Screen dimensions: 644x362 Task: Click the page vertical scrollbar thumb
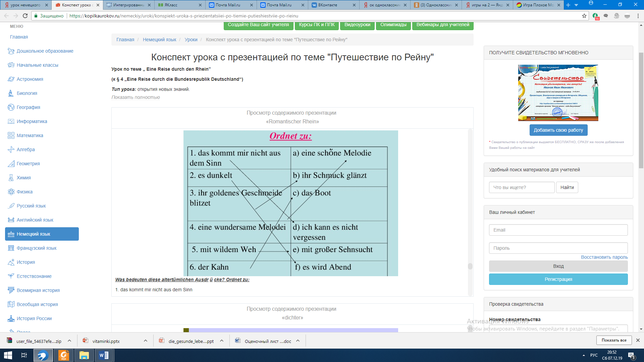(641, 111)
